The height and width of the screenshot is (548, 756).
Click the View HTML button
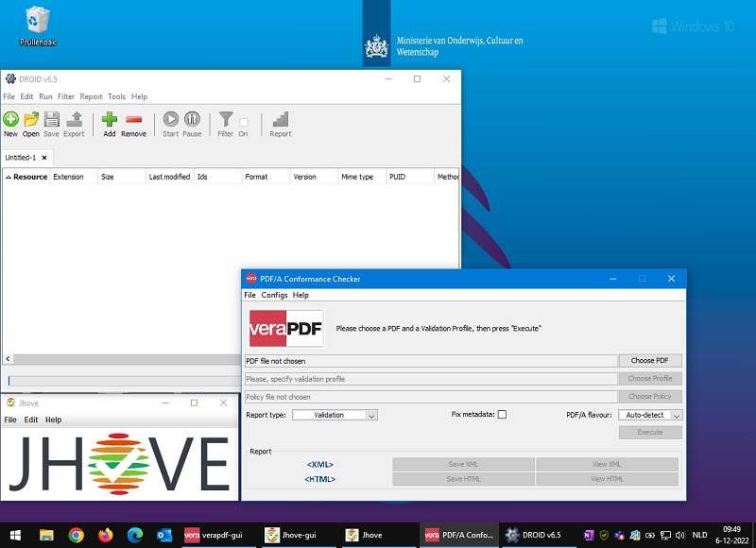pyautogui.click(x=607, y=479)
